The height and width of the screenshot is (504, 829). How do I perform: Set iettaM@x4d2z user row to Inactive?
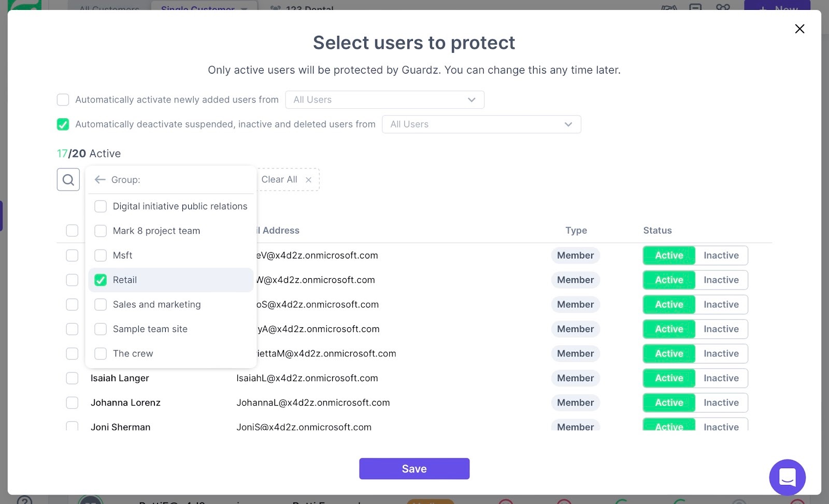(x=721, y=353)
